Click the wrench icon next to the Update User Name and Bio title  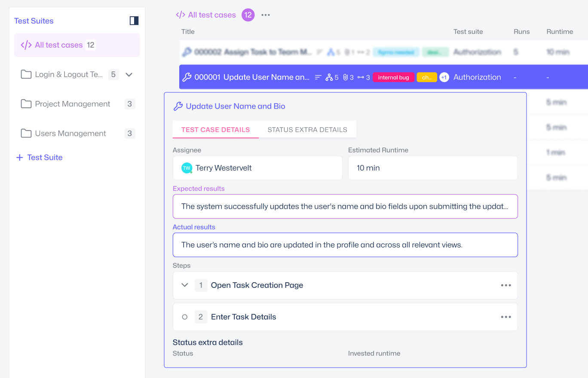click(178, 107)
